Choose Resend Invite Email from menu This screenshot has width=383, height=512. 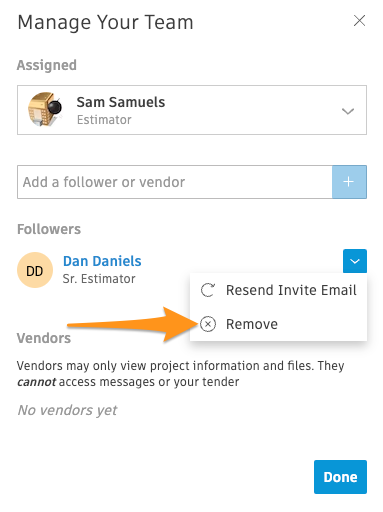tap(278, 290)
